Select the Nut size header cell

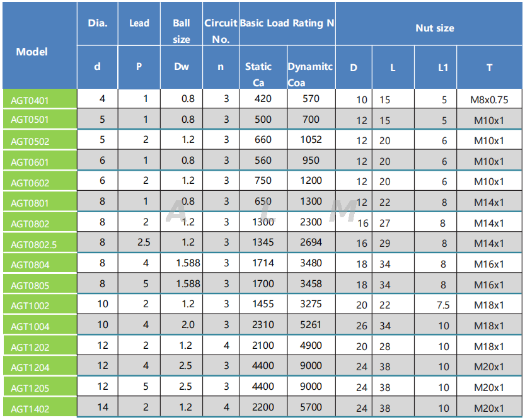point(434,28)
